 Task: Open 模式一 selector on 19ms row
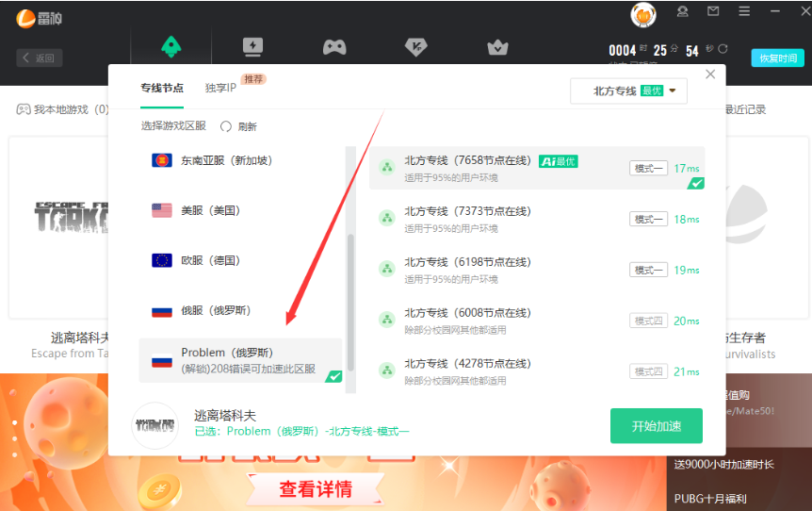coord(648,270)
